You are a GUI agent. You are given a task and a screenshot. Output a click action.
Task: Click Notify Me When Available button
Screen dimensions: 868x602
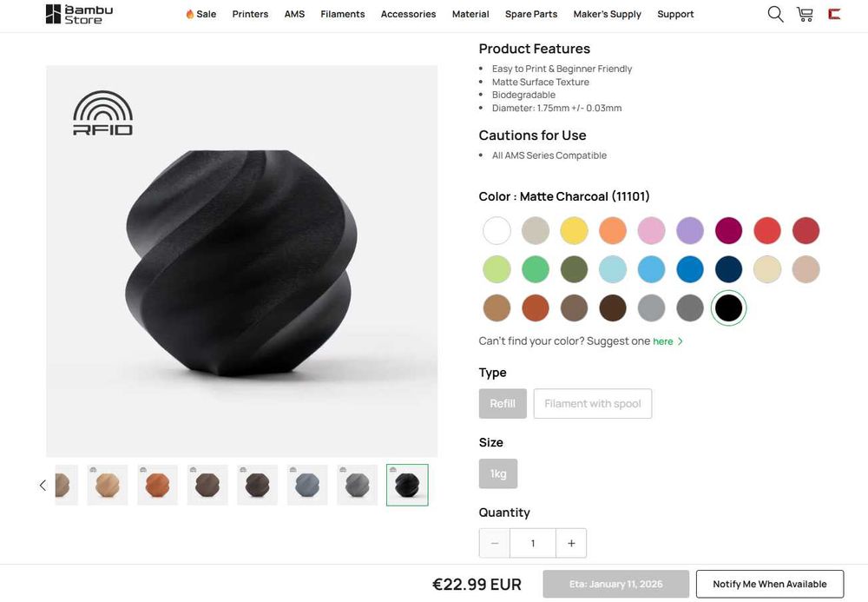(769, 584)
